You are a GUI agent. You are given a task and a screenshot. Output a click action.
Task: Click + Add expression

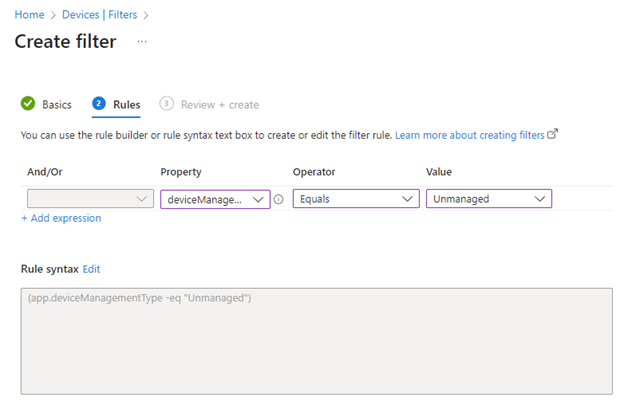61,218
